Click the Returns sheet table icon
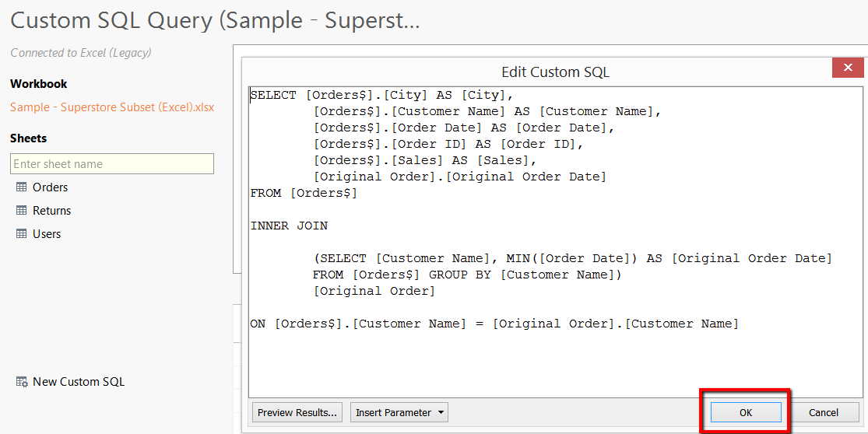This screenshot has width=868, height=434. [x=21, y=211]
